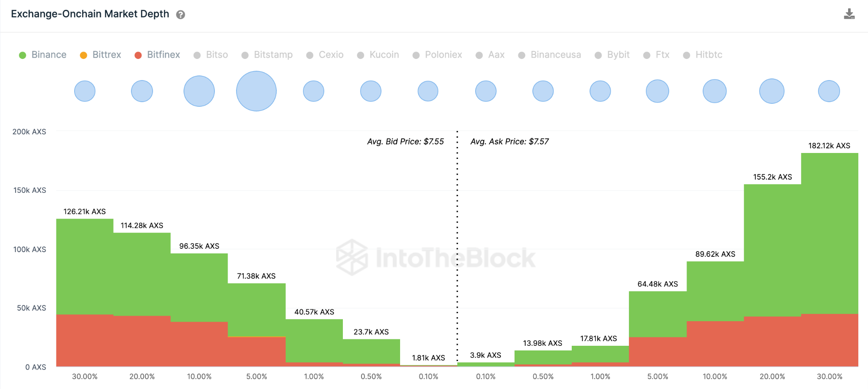Click the bubble above the 10.00% bid bar
868x389 pixels.
click(199, 91)
